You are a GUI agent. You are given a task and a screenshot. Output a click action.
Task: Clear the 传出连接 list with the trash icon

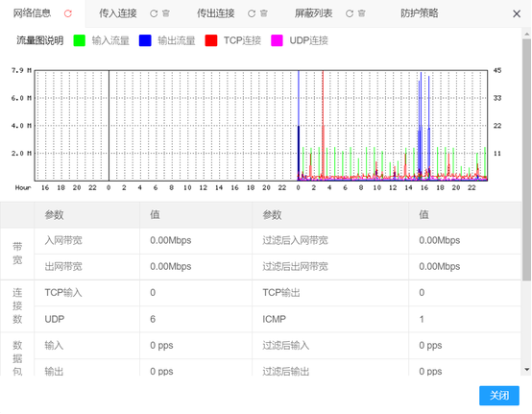[x=264, y=13]
